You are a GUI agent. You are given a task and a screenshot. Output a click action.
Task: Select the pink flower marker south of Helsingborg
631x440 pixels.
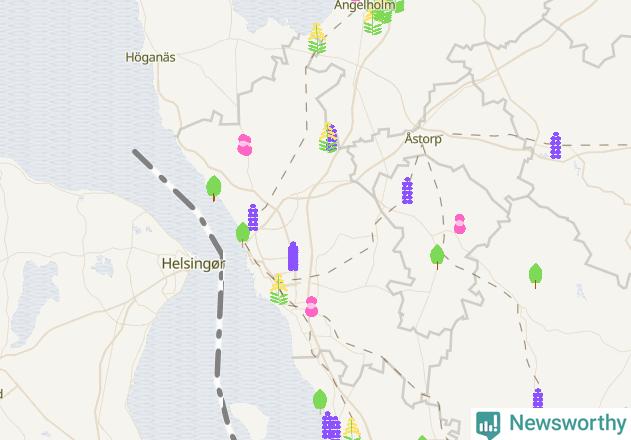point(311,306)
